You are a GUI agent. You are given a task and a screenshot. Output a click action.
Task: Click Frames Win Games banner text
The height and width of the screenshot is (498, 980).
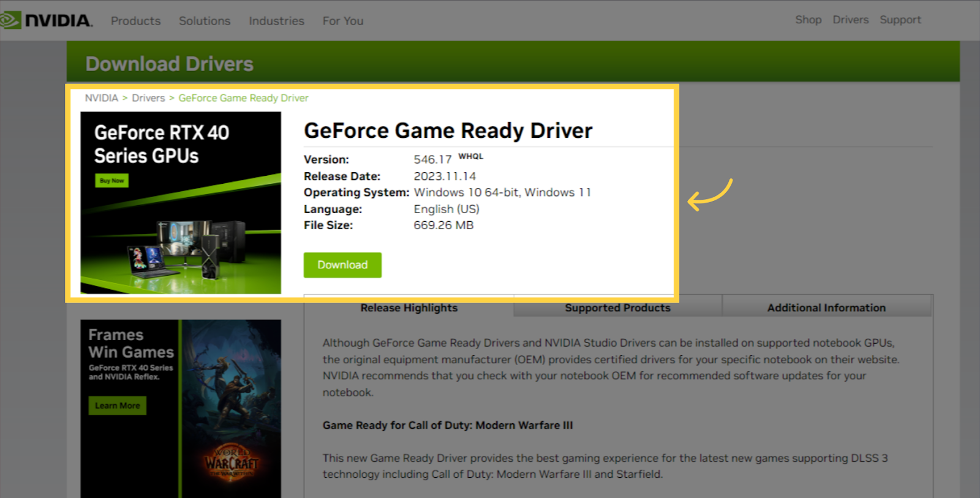click(x=130, y=344)
